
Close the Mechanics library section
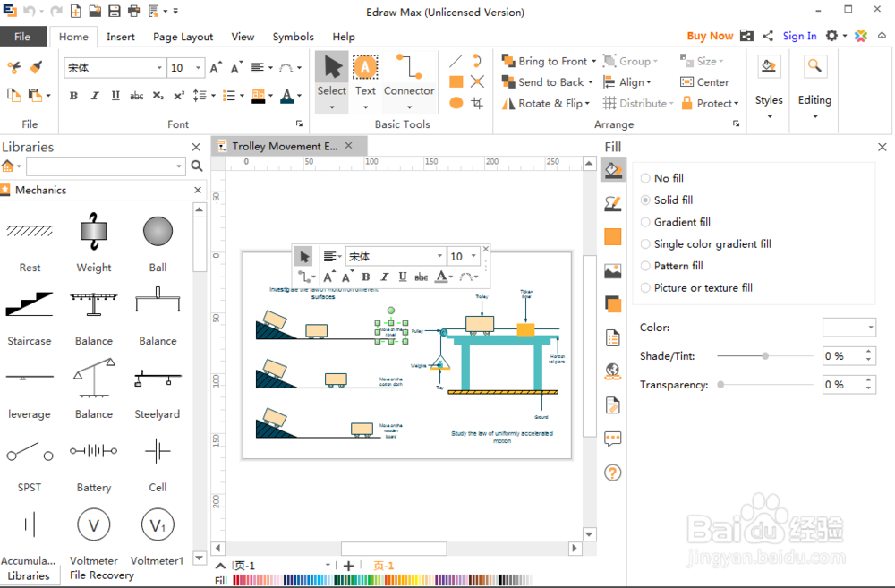(198, 190)
